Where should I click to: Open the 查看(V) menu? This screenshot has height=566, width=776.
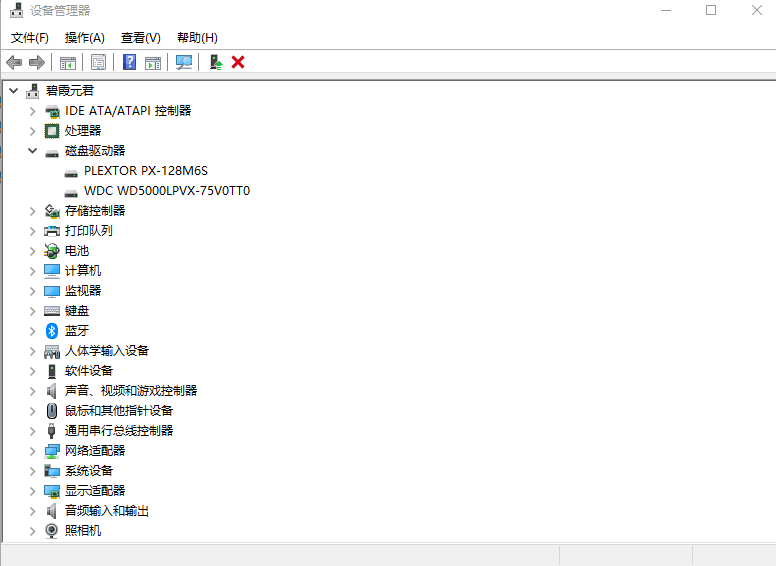pyautogui.click(x=141, y=38)
